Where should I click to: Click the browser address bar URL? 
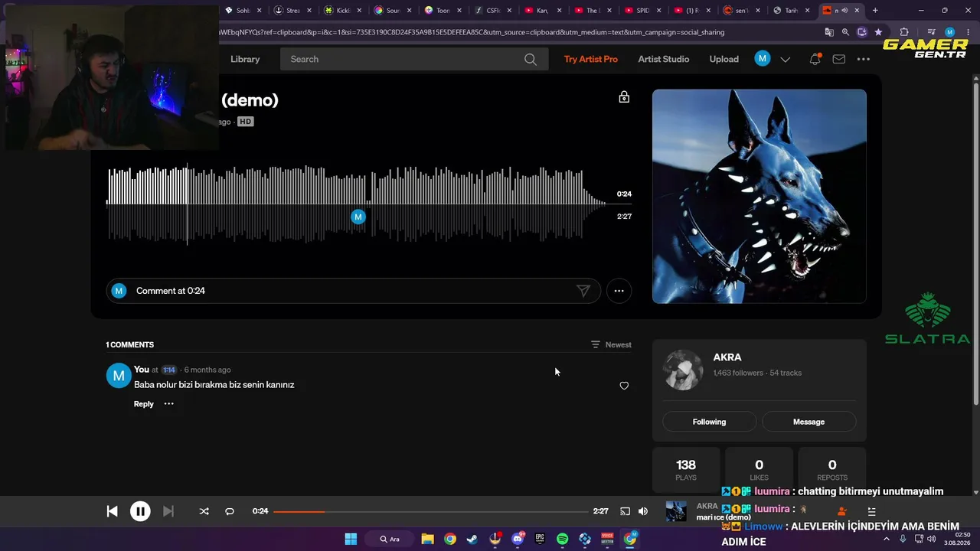coord(471,32)
